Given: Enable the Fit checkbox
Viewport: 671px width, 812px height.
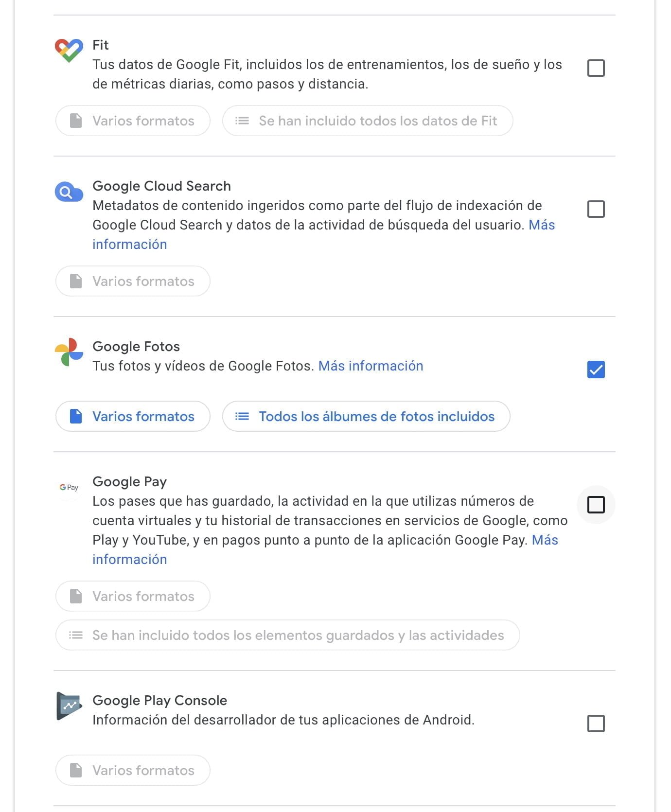Looking at the screenshot, I should click(596, 68).
